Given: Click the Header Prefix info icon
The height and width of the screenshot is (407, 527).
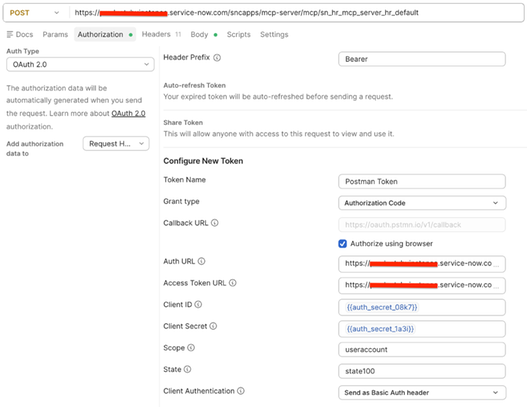Looking at the screenshot, I should [x=217, y=58].
